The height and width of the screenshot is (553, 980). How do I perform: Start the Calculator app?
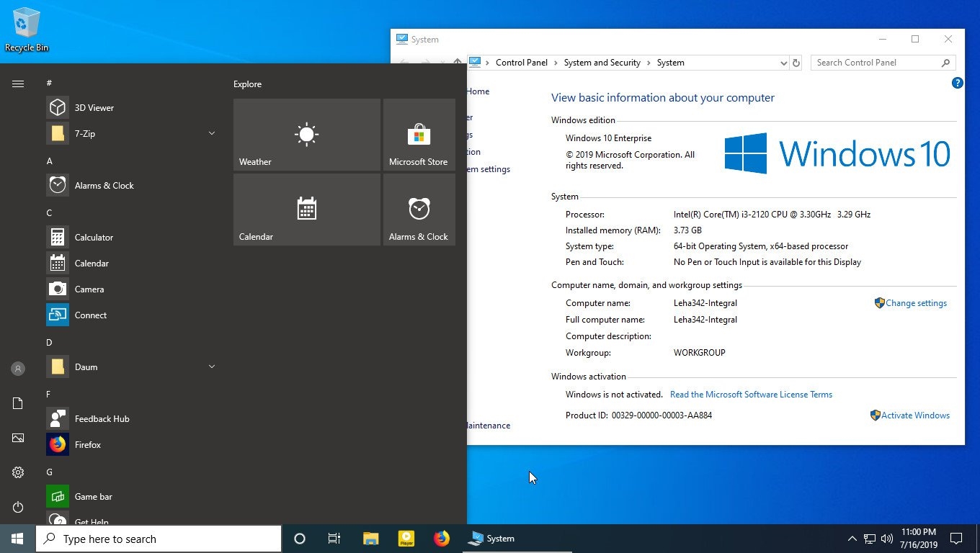click(x=131, y=238)
